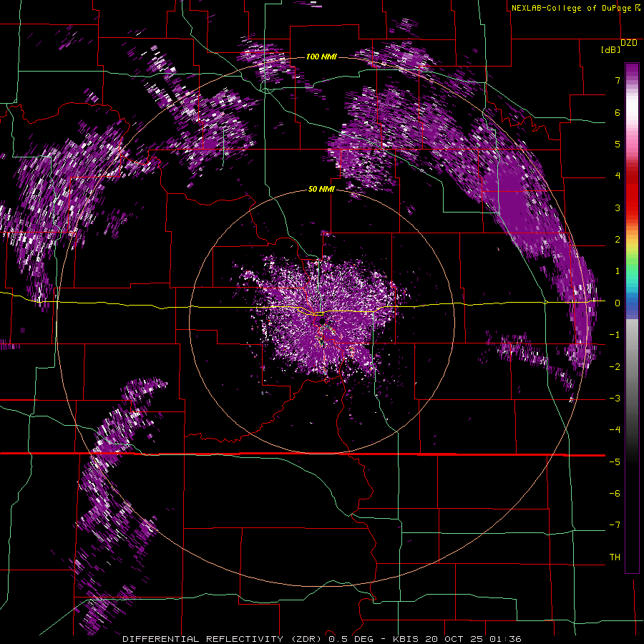Click the -6 value on the colorbar scale
The width and height of the screenshot is (644, 644).
point(615,494)
